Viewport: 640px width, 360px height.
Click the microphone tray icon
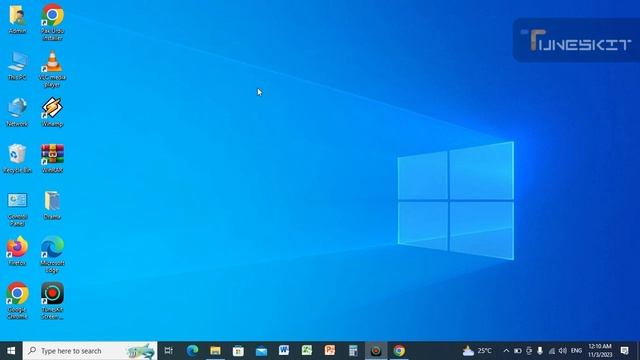click(x=540, y=351)
